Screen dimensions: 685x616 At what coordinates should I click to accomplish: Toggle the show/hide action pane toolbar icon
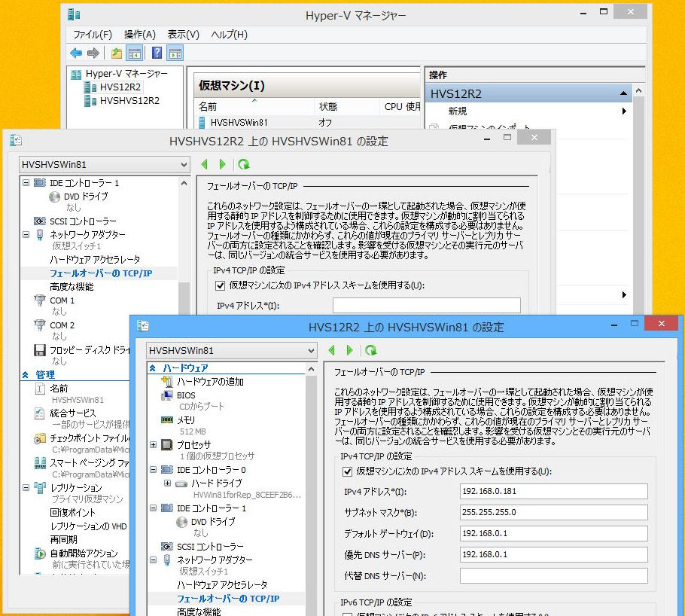tap(175, 53)
